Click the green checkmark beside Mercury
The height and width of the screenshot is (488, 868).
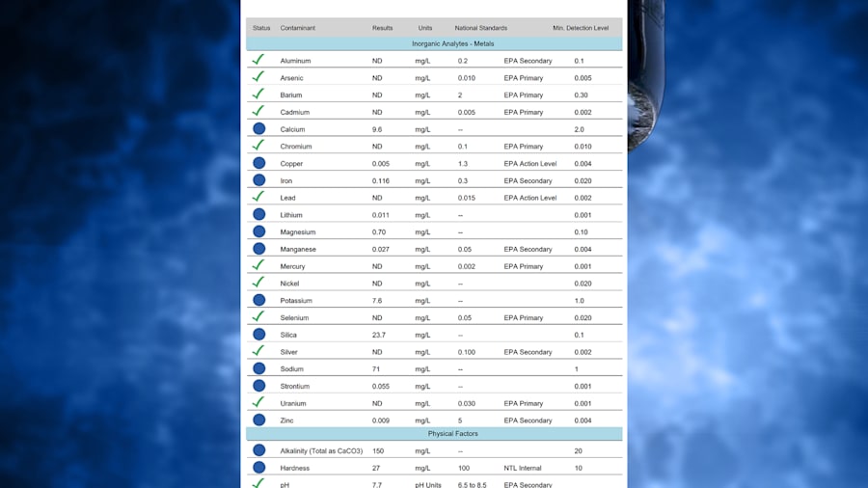[x=258, y=265]
